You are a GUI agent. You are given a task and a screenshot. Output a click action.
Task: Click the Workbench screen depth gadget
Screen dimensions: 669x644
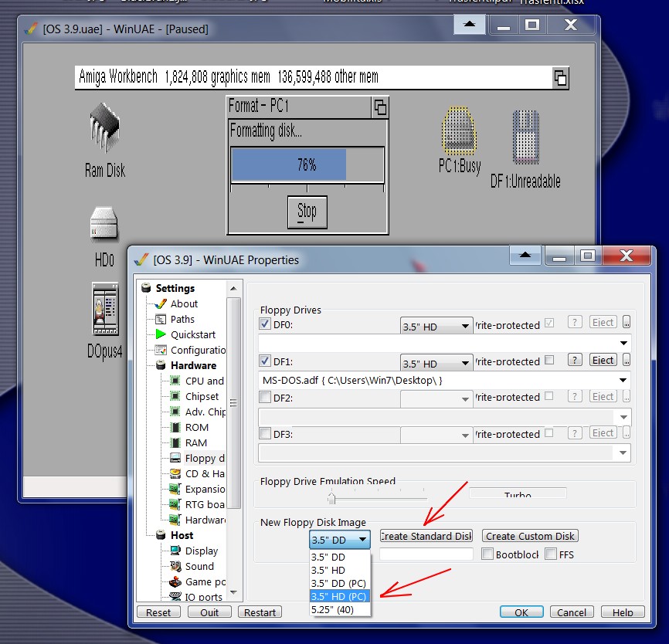(x=560, y=78)
